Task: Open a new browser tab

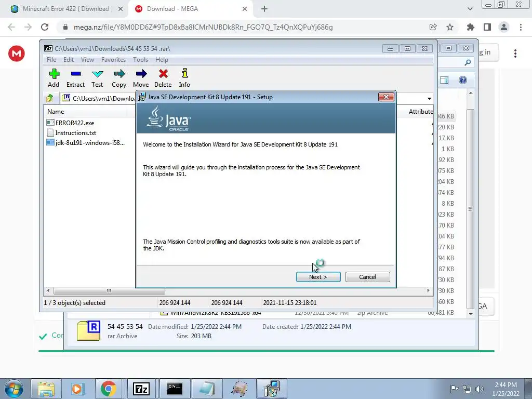Action: tap(264, 9)
